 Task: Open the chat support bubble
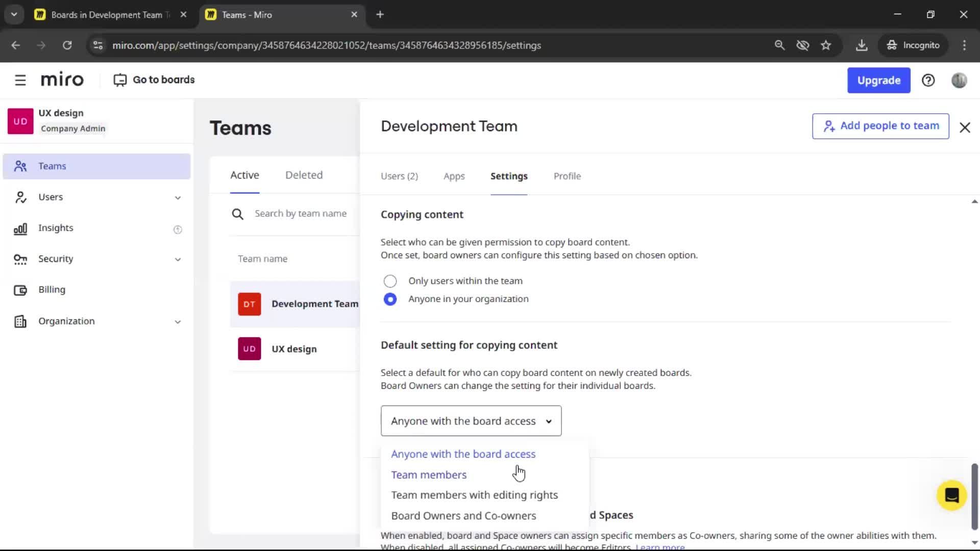click(951, 495)
